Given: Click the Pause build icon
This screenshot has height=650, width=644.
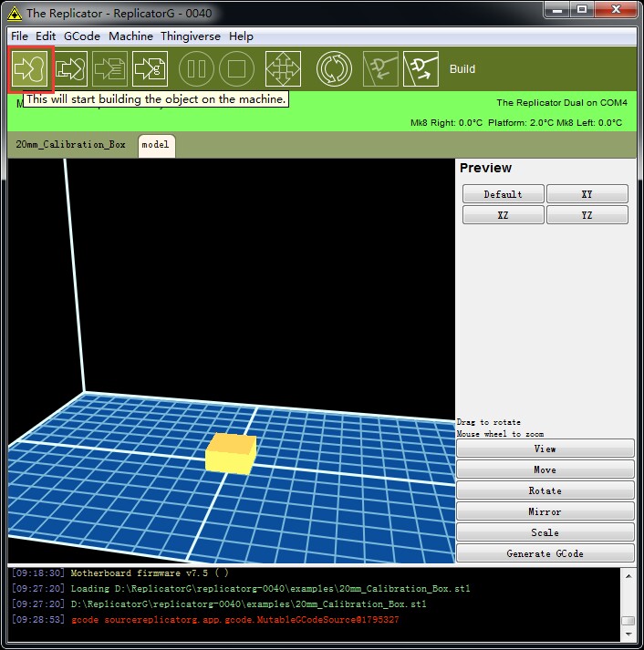Looking at the screenshot, I should [196, 68].
